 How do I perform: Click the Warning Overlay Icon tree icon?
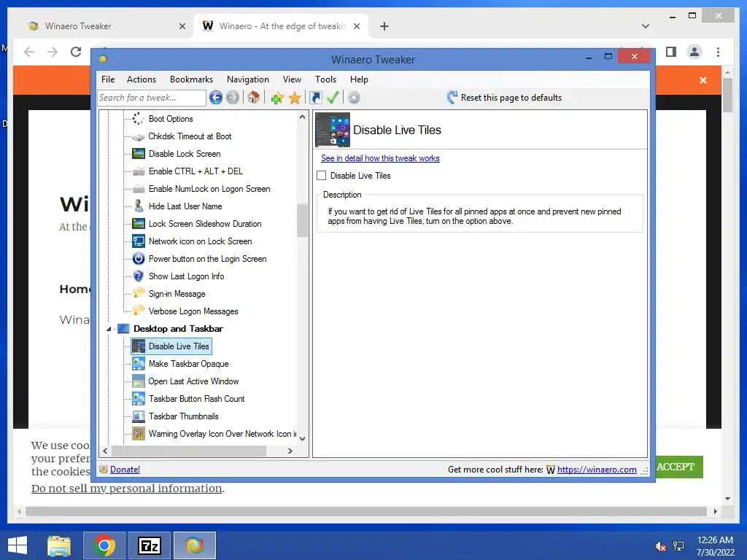pos(138,433)
